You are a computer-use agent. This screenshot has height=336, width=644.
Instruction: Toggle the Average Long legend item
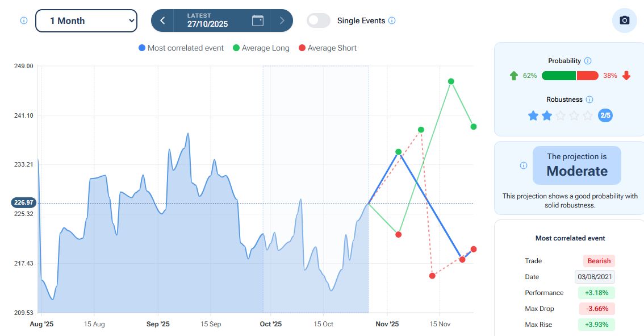click(261, 48)
